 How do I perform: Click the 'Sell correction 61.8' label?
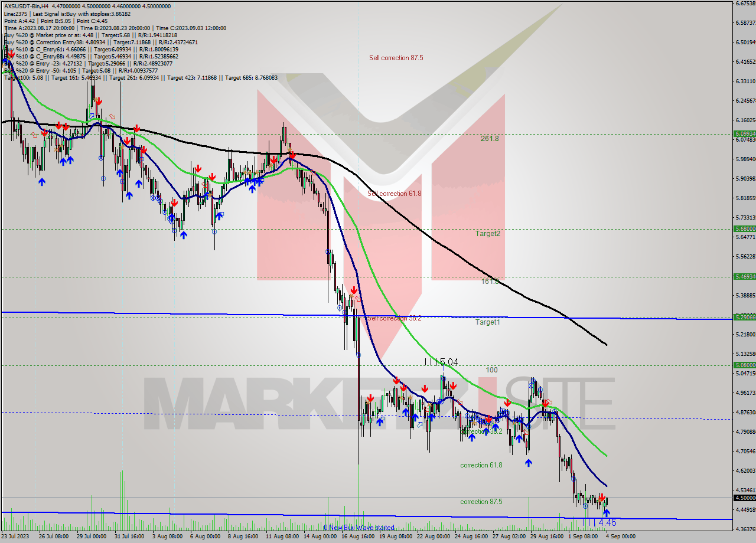coord(394,194)
